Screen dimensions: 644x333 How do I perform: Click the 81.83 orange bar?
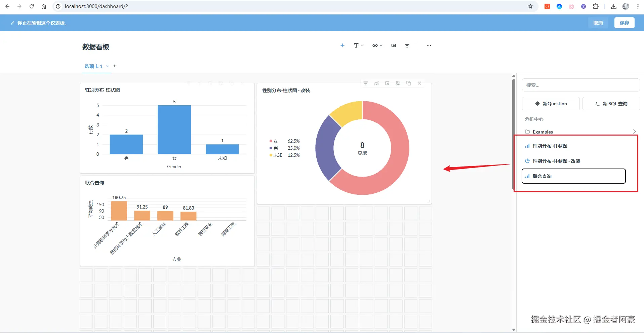tap(189, 216)
